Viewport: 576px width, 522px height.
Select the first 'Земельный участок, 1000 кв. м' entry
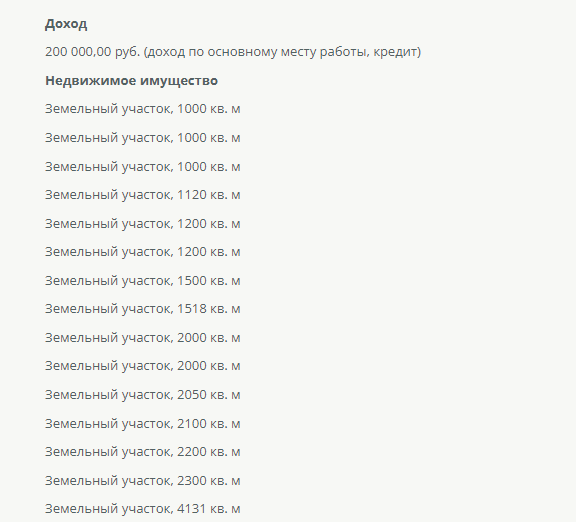(143, 109)
